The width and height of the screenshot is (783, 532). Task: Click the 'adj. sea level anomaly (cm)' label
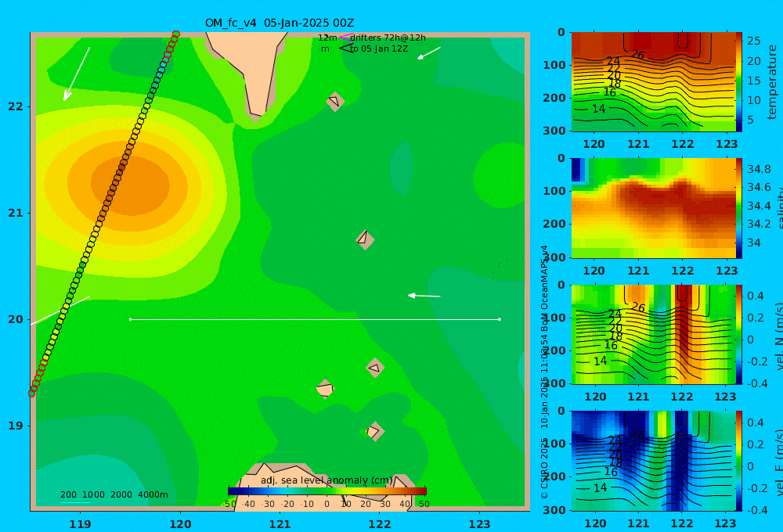(327, 480)
